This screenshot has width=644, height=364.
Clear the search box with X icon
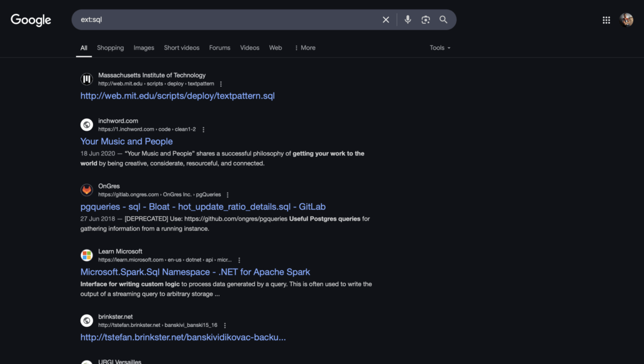386,19
